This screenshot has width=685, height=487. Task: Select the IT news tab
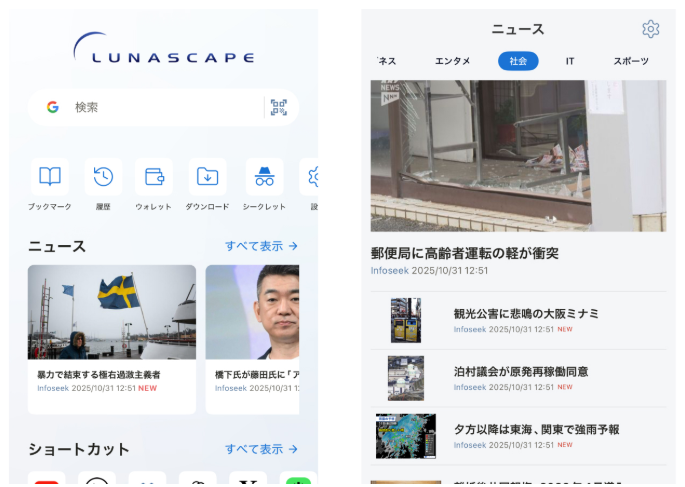[570, 61]
